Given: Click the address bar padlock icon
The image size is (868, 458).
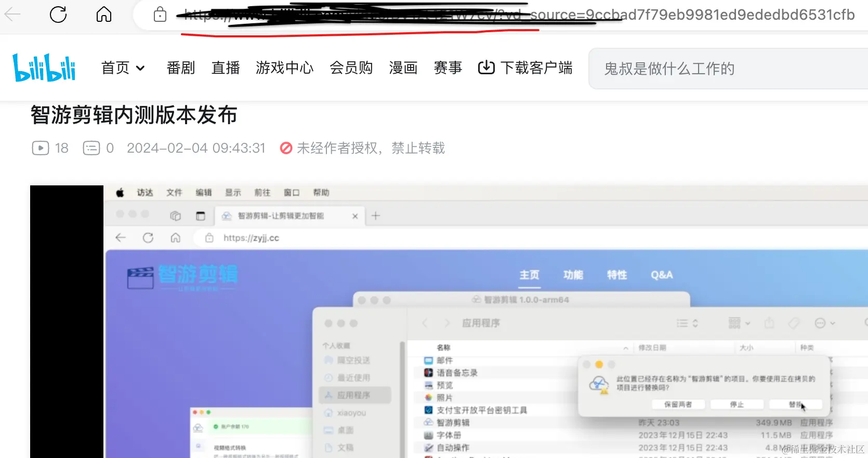Looking at the screenshot, I should click(160, 15).
